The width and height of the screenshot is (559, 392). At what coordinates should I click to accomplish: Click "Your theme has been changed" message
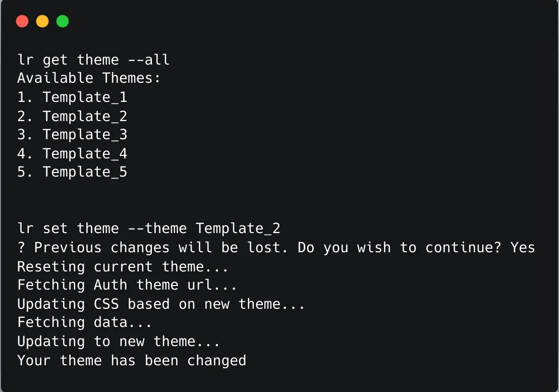click(x=132, y=361)
